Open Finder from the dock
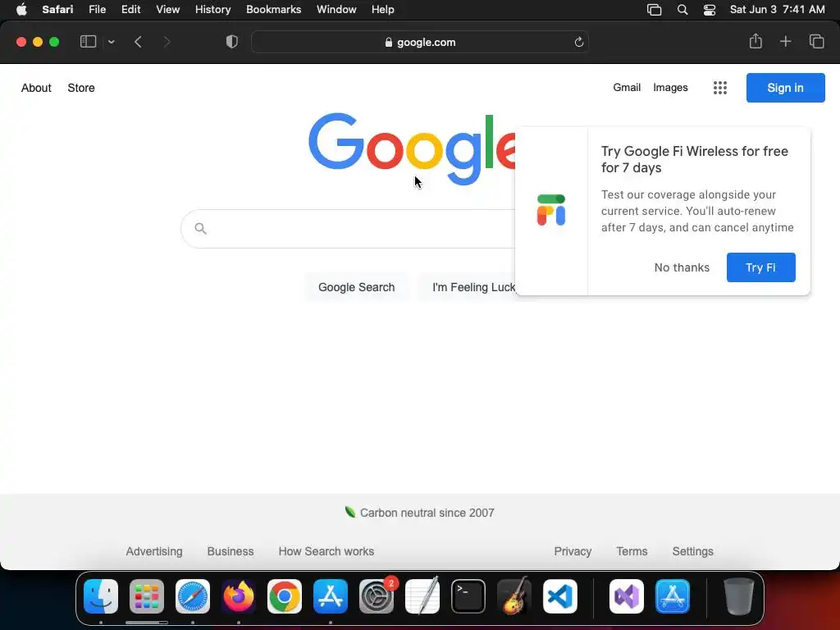The height and width of the screenshot is (630, 840). pyautogui.click(x=101, y=596)
